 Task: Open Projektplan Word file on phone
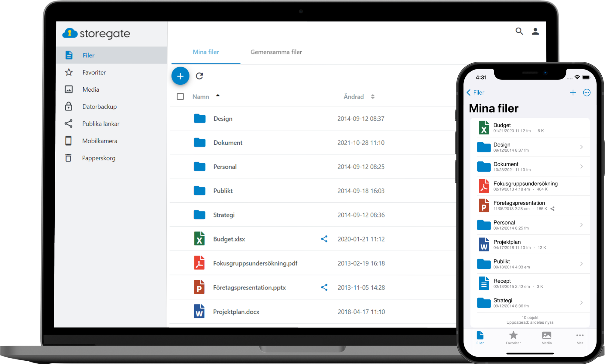[x=530, y=244]
